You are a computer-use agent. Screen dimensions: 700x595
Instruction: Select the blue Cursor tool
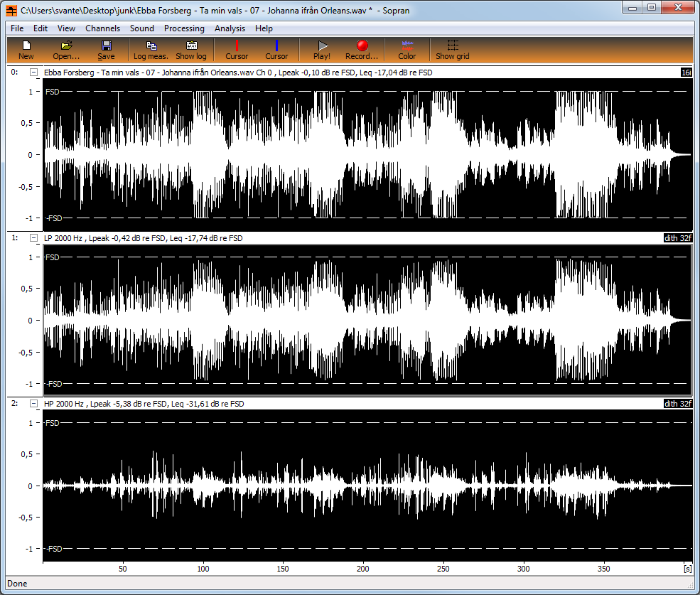coord(276,50)
